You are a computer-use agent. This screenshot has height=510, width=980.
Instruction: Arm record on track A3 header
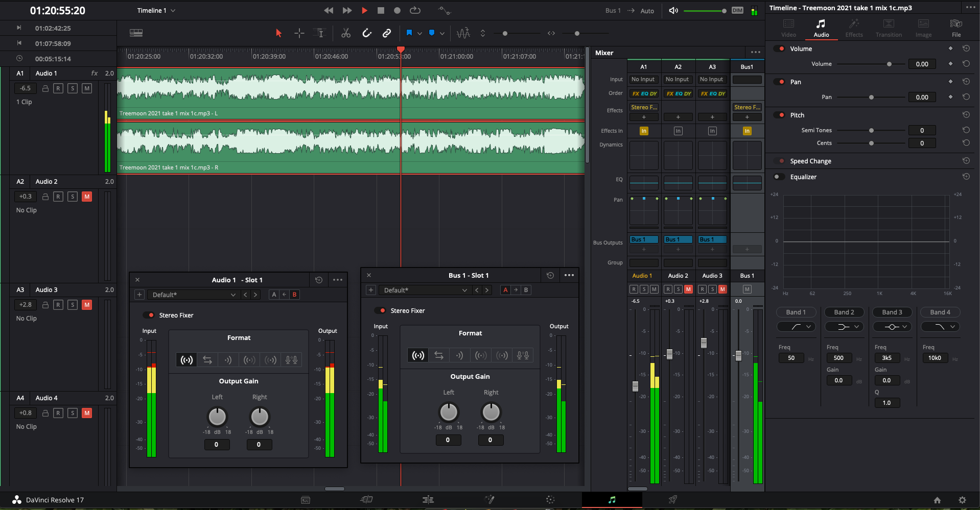(58, 305)
